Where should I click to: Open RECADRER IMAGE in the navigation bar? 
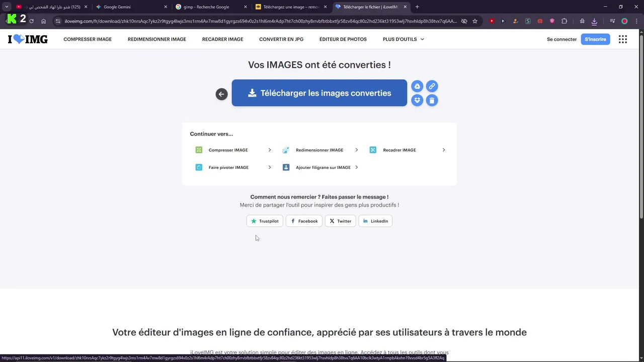click(x=222, y=39)
